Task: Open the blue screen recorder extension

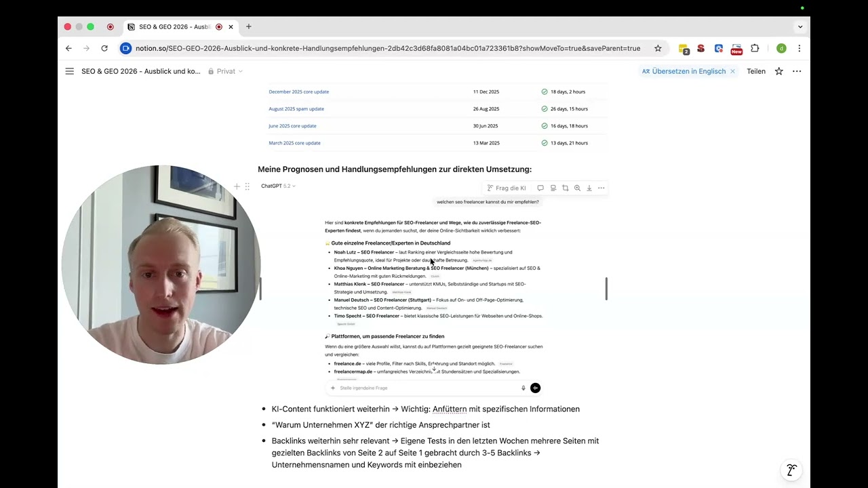Action: click(718, 48)
